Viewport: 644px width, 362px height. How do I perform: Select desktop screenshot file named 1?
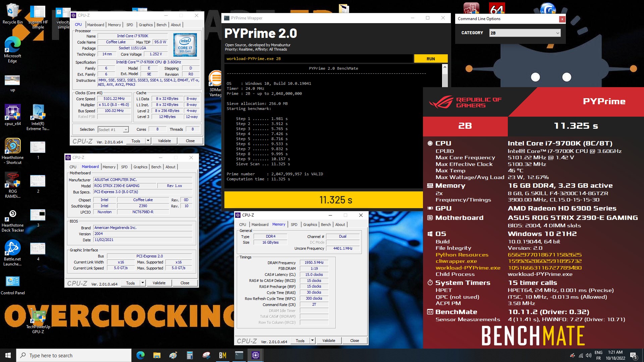pos(38,150)
